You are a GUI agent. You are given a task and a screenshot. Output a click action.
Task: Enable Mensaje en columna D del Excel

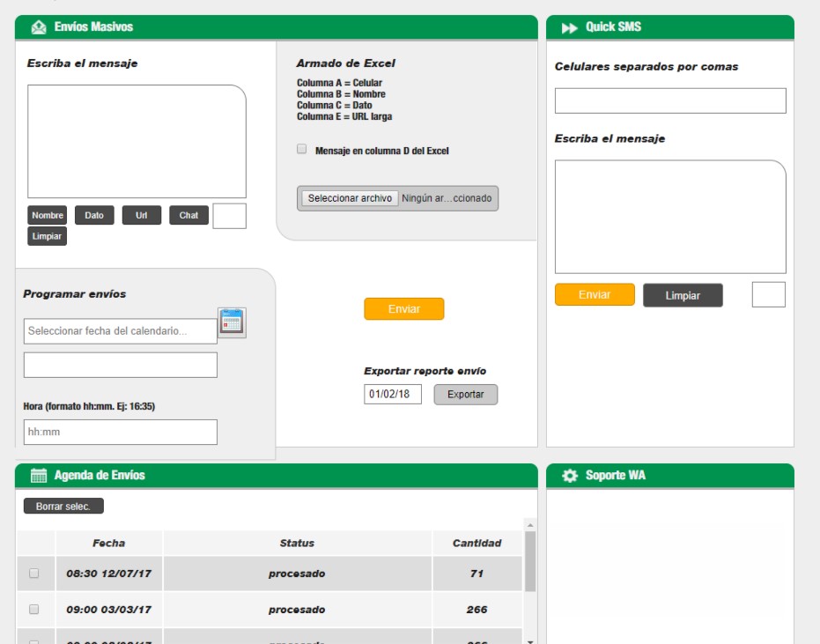point(302,150)
